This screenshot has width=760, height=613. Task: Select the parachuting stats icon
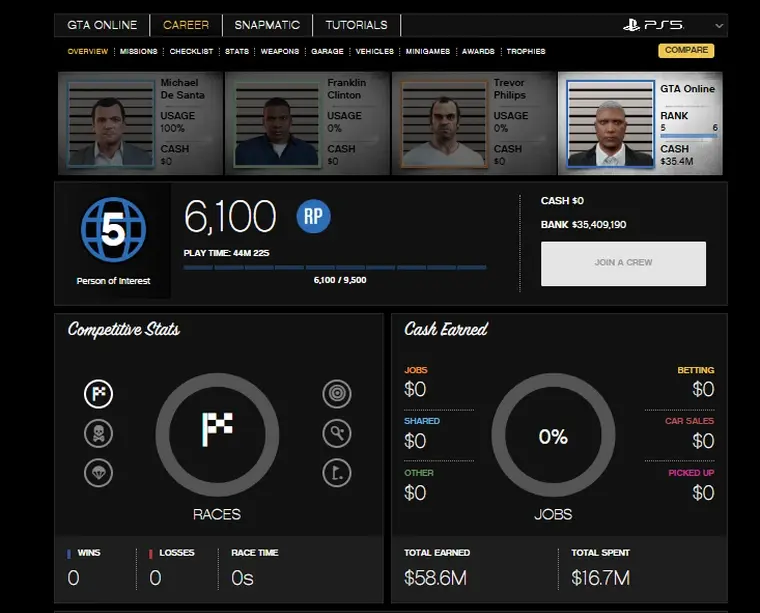[x=98, y=472]
